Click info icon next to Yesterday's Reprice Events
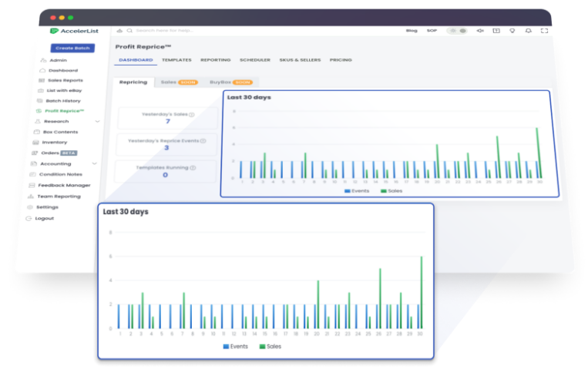The width and height of the screenshot is (588, 376). click(x=203, y=141)
